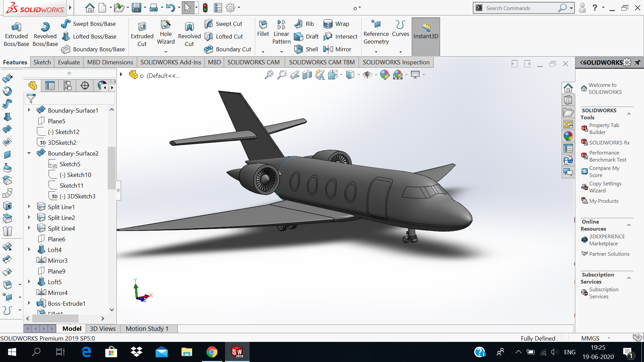Click the Draft feature tool
The height and width of the screenshot is (362, 644).
click(306, 37)
